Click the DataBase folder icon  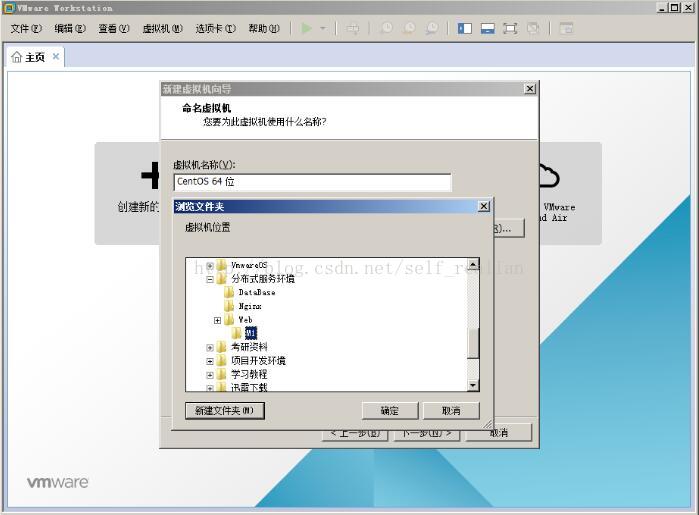(229, 293)
